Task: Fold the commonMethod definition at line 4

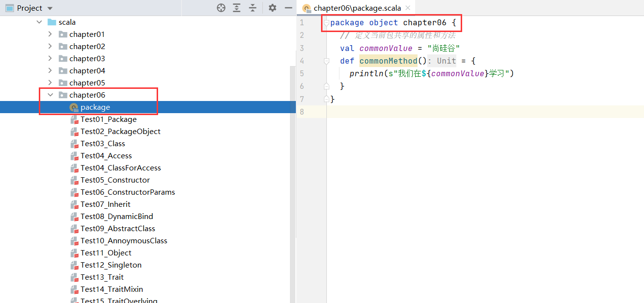Action: point(326,61)
